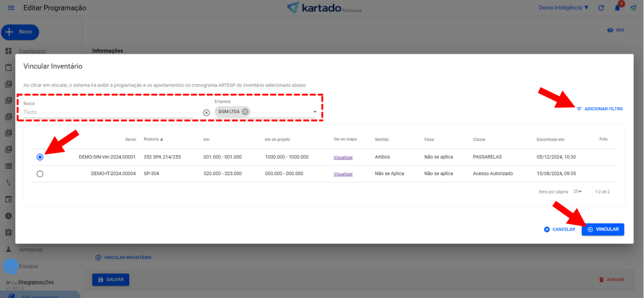Open Amostras in the sidebar
Image resolution: width=644 pixels, height=298 pixels.
(x=31, y=249)
